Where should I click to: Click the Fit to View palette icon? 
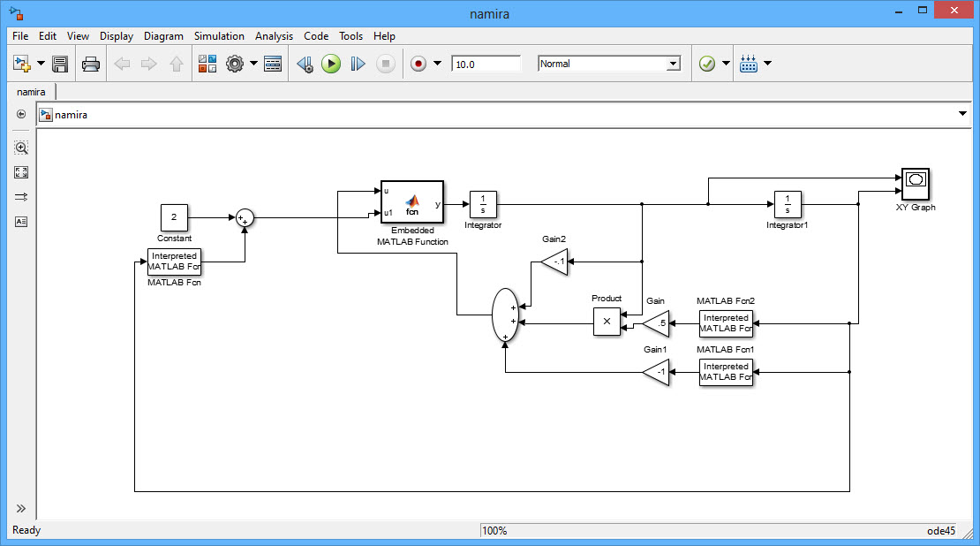pyautogui.click(x=21, y=173)
